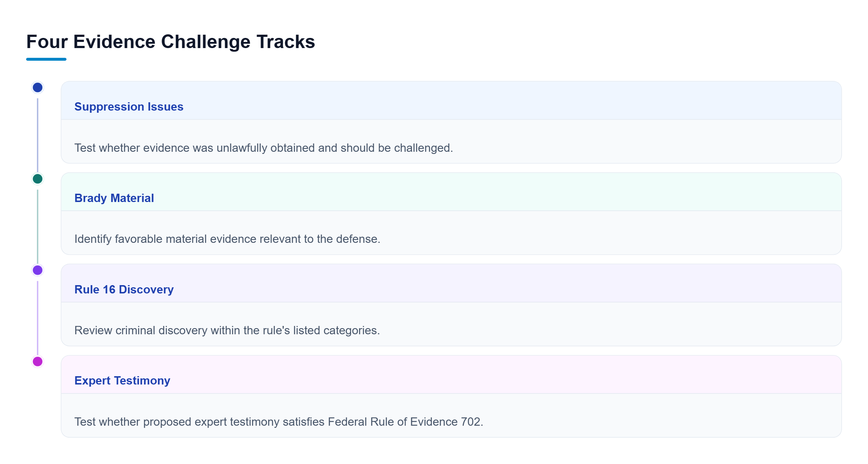Click the dark blue Suppression Issues timeline dot
The width and height of the screenshot is (868, 464).
[x=38, y=87]
